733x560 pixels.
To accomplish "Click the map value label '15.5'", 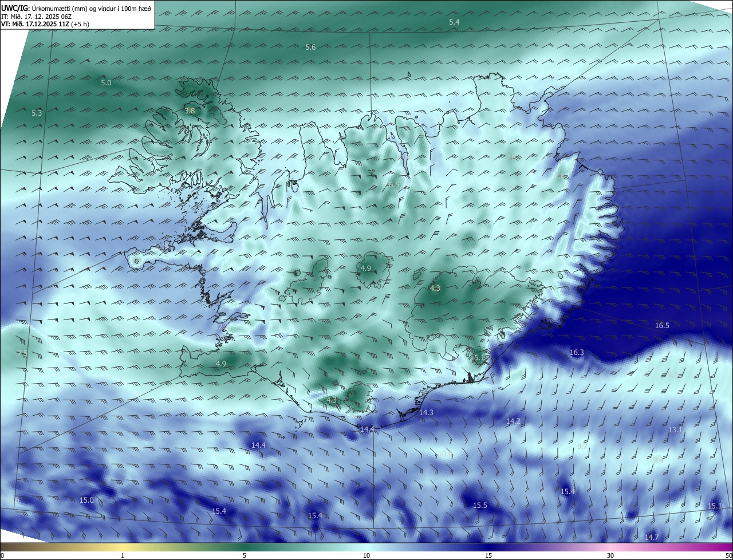I will [x=480, y=506].
